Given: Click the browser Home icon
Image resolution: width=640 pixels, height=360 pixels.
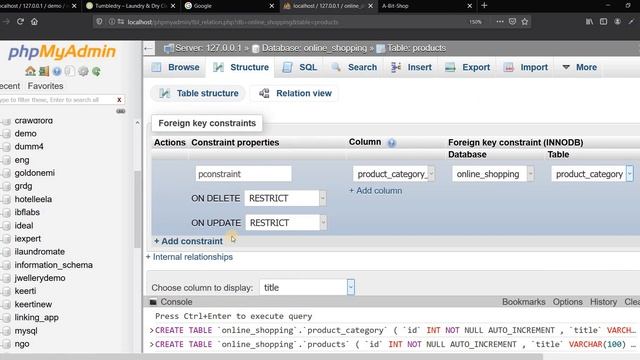Looking at the screenshot, I should click(x=34, y=22).
